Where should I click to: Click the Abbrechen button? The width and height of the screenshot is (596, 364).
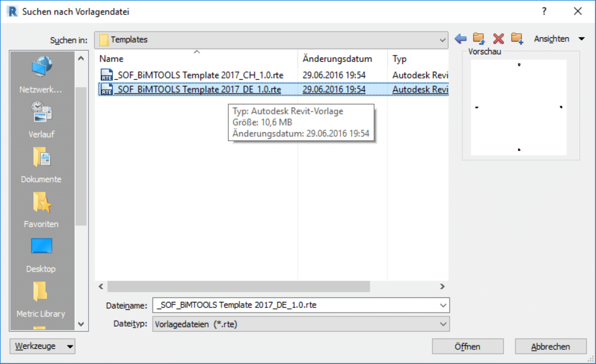pyautogui.click(x=550, y=347)
